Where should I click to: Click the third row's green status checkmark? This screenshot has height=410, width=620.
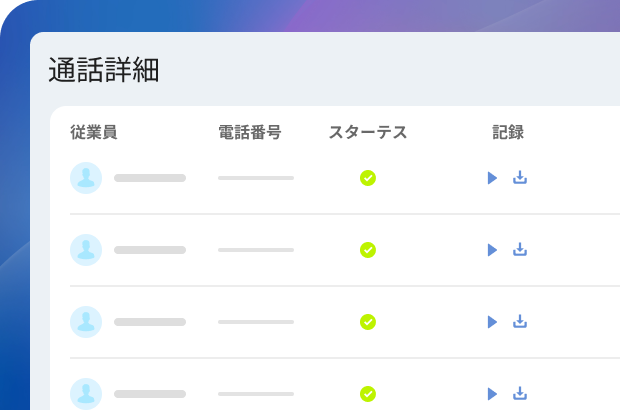point(368,322)
